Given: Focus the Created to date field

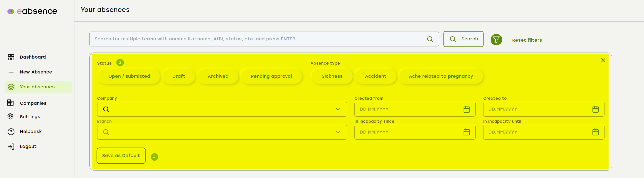Looking at the screenshot, I should pos(544,109).
